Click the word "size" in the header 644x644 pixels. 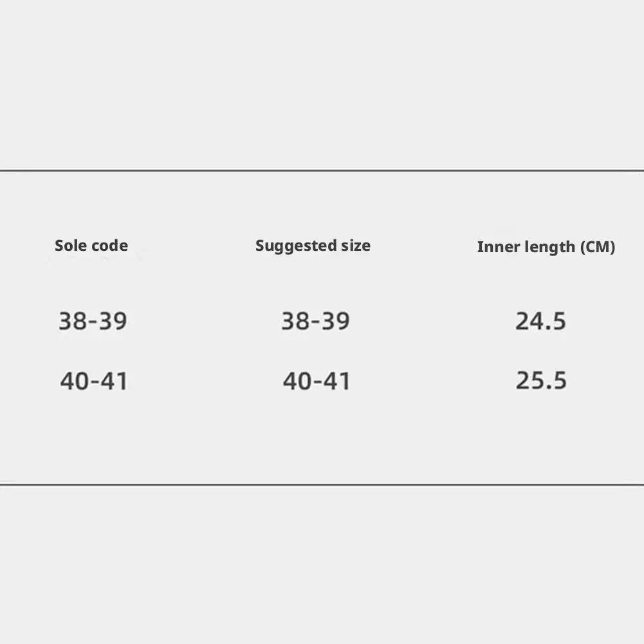(356, 245)
